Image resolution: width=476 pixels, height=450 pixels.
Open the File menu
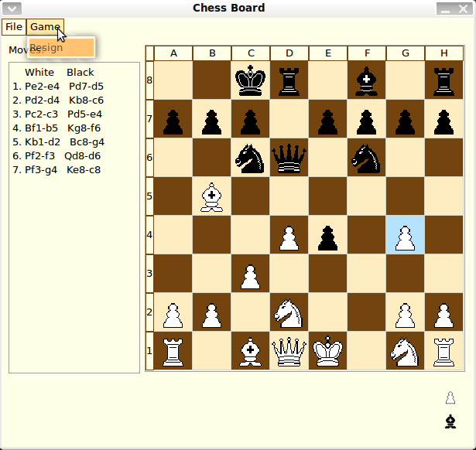tap(14, 27)
